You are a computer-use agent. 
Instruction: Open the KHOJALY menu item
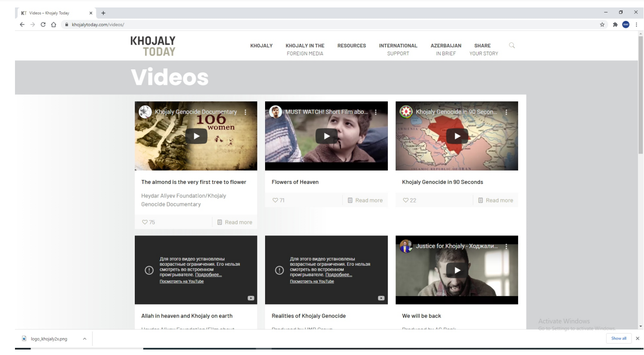coord(262,46)
